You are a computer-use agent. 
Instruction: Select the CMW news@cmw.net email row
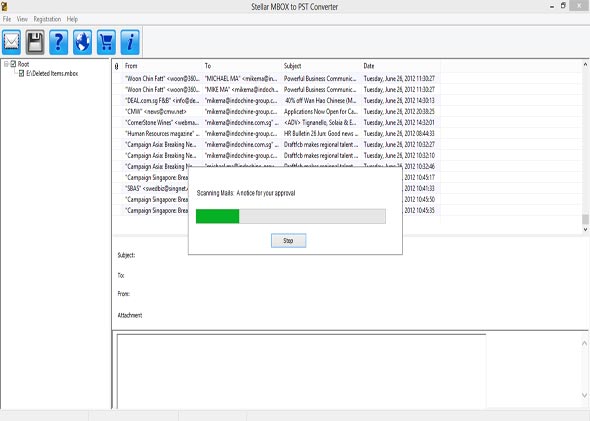point(276,111)
